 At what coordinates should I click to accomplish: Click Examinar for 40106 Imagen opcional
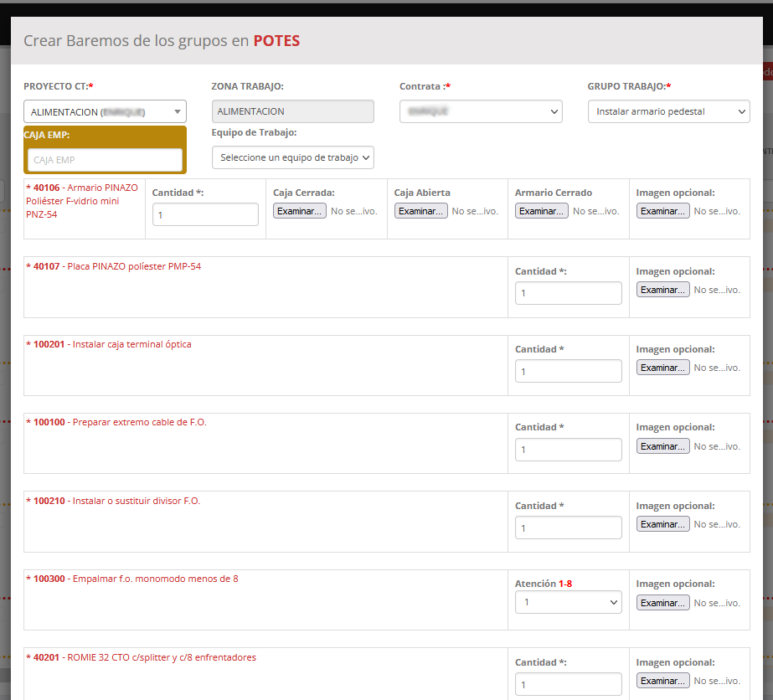click(x=663, y=211)
